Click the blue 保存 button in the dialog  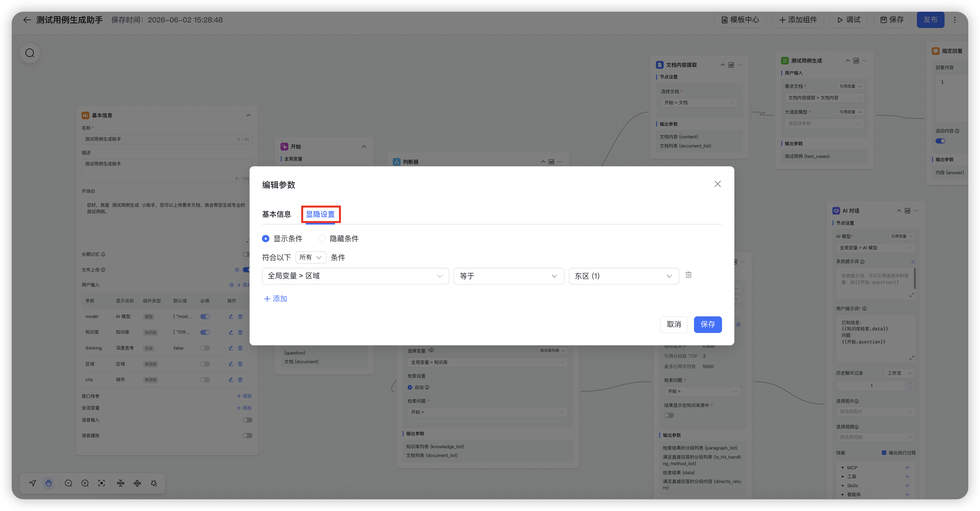pyautogui.click(x=708, y=325)
